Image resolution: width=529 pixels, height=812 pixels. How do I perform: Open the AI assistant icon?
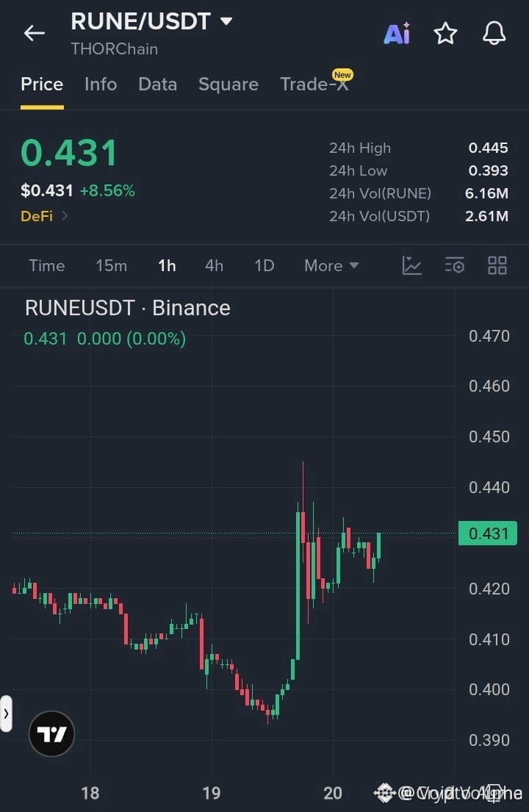click(397, 34)
